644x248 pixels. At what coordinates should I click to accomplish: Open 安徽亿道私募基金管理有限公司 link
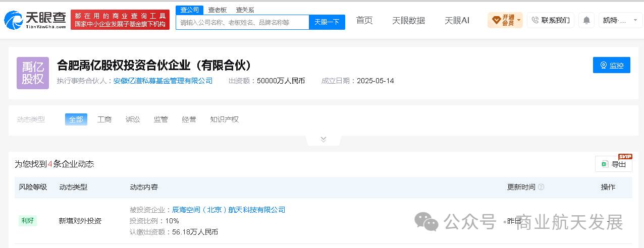(x=163, y=81)
